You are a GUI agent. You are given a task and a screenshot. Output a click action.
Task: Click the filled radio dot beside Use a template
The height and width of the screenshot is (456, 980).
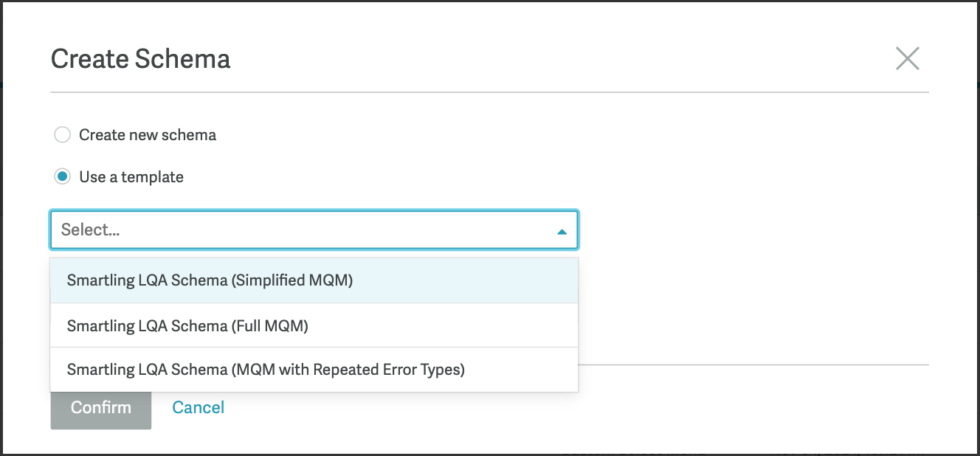[x=63, y=177]
